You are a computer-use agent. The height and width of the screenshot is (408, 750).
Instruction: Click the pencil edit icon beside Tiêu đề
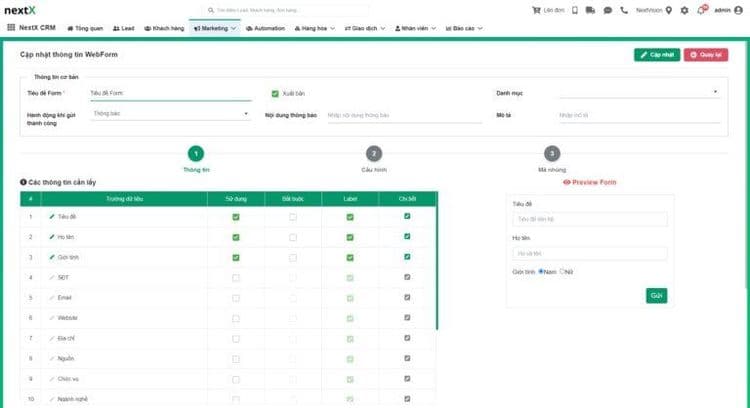click(50, 217)
